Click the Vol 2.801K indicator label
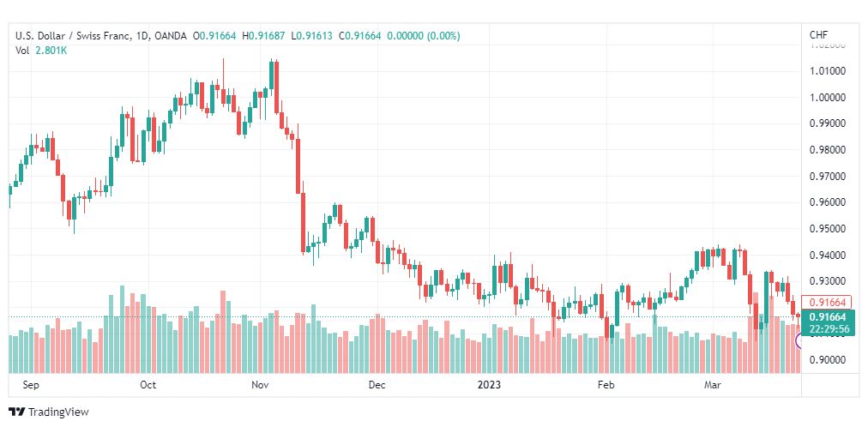The height and width of the screenshot is (427, 868). [41, 51]
